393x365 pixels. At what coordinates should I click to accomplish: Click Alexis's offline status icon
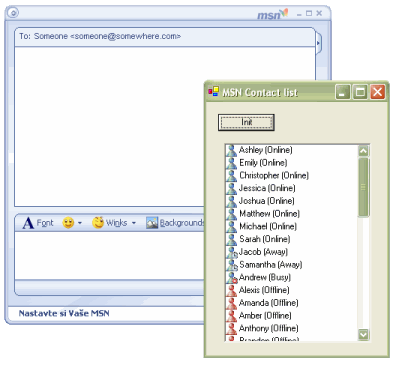tap(231, 290)
